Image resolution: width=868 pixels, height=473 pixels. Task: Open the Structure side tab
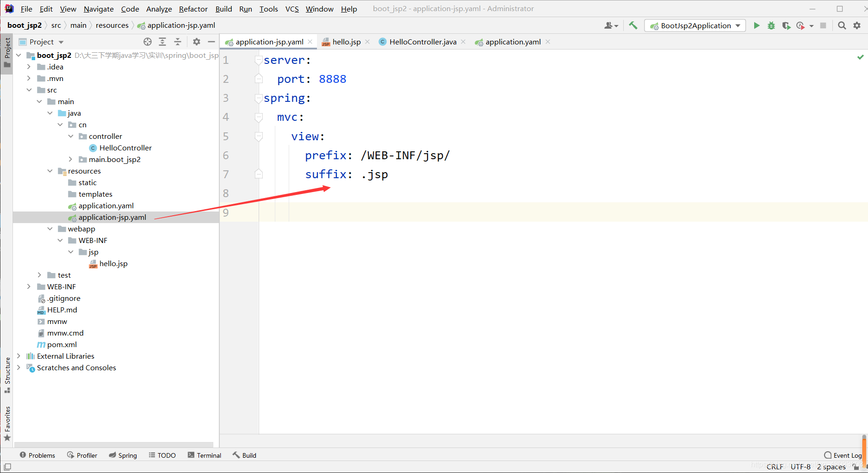[x=7, y=375]
